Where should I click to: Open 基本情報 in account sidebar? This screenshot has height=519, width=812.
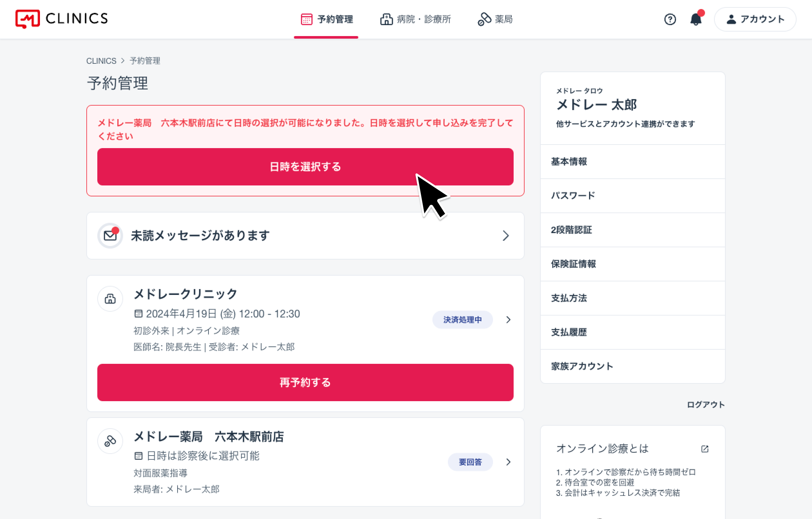(633, 162)
